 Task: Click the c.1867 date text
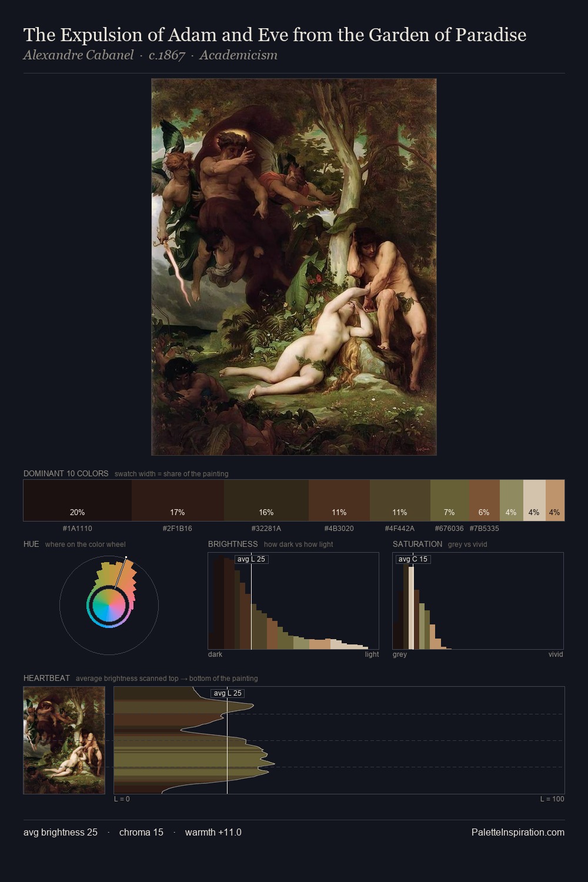coord(167,55)
